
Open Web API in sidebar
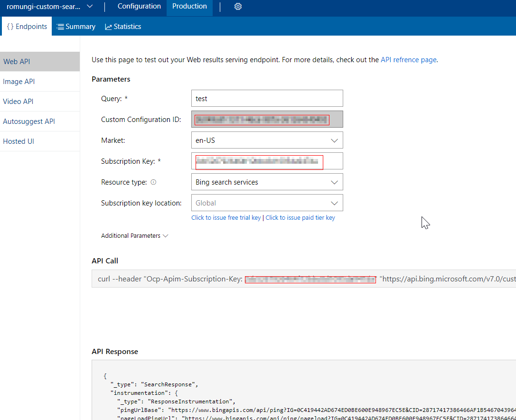(x=40, y=62)
